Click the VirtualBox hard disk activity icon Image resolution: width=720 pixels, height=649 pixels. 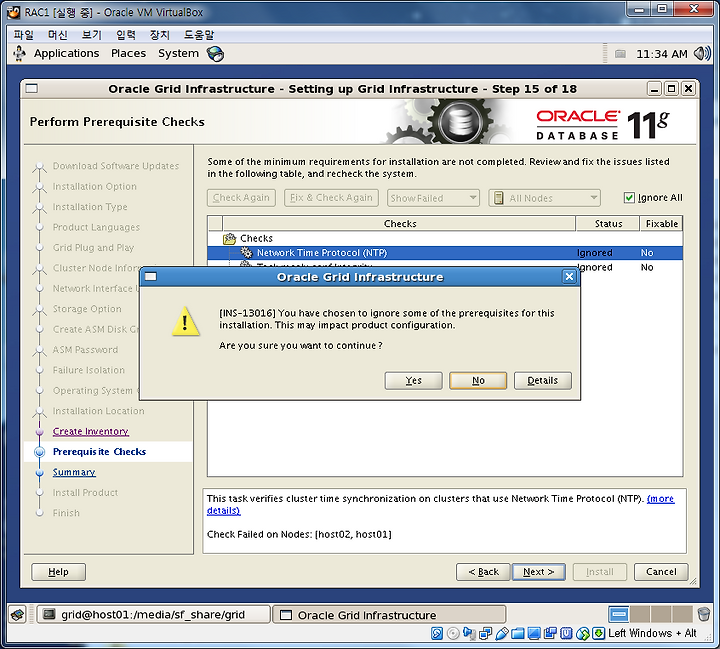437,634
